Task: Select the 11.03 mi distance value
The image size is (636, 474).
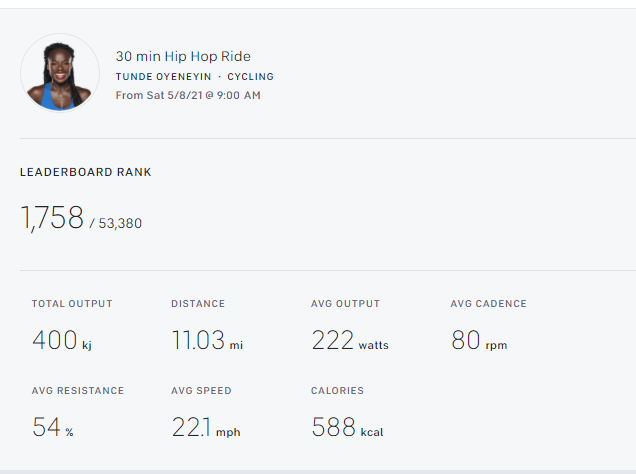Action: 206,341
